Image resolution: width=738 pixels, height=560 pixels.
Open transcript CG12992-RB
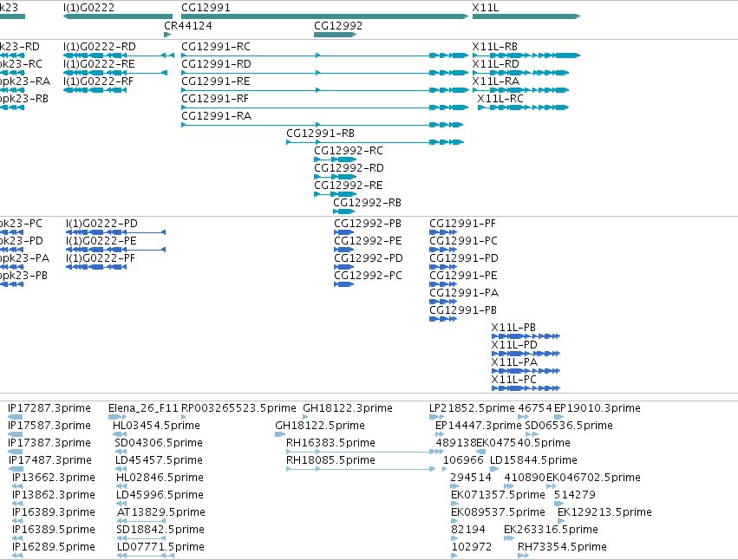[343, 212]
